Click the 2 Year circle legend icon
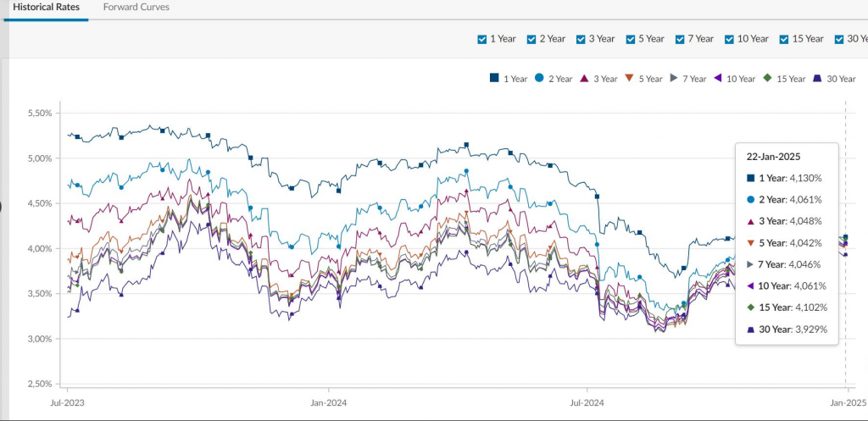868x421 pixels. [539, 78]
